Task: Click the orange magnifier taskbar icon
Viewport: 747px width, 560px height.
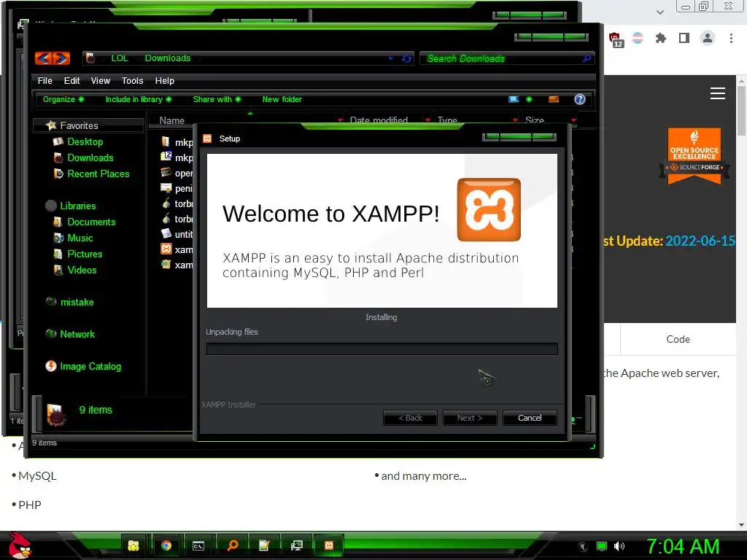Action: click(233, 545)
